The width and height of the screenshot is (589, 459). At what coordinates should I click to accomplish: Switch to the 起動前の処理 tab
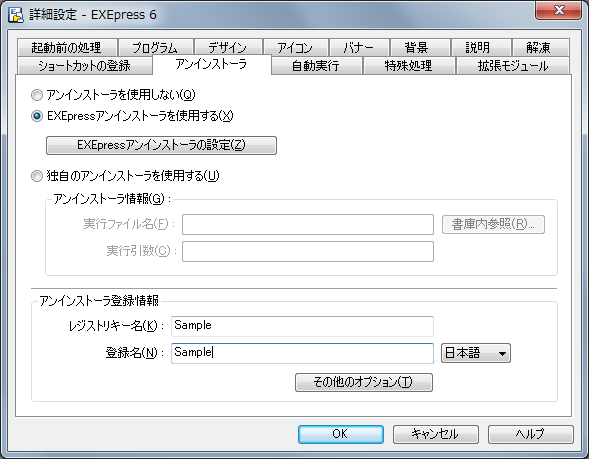pyautogui.click(x=66, y=48)
